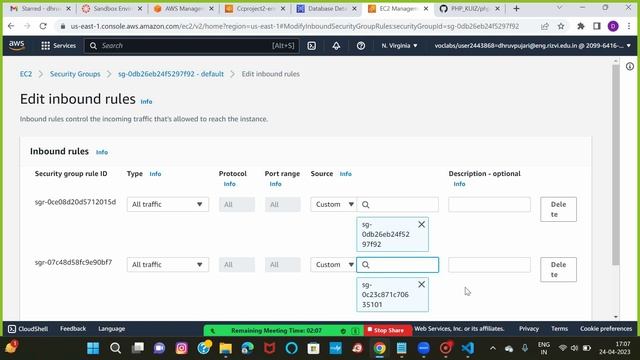
Task: Focus the AWS console search box
Action: tap(192, 46)
